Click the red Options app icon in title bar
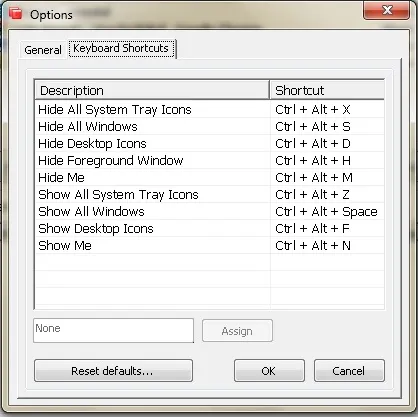Screen dimensions: 418x417 (x=15, y=14)
